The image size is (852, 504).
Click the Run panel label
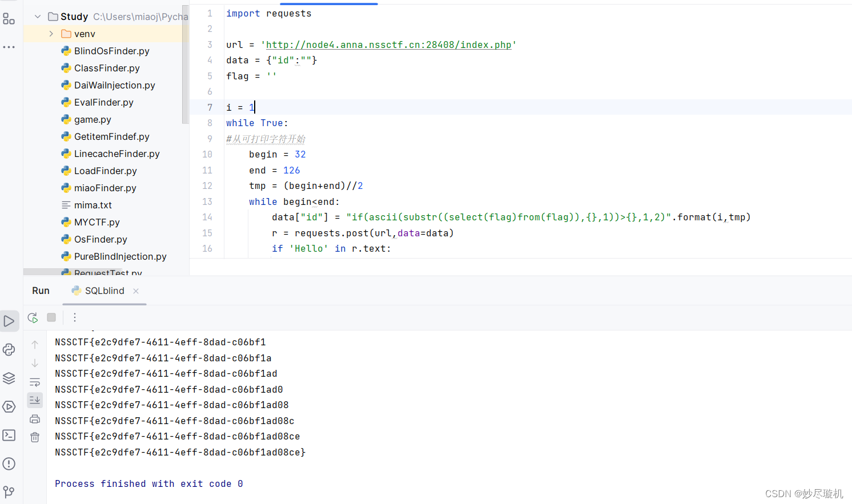pos(41,291)
